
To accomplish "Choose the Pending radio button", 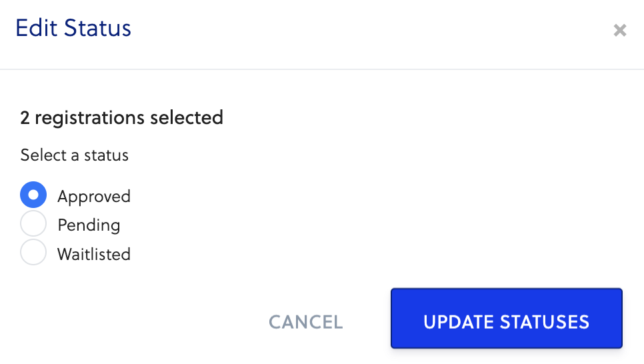I will click(x=33, y=224).
